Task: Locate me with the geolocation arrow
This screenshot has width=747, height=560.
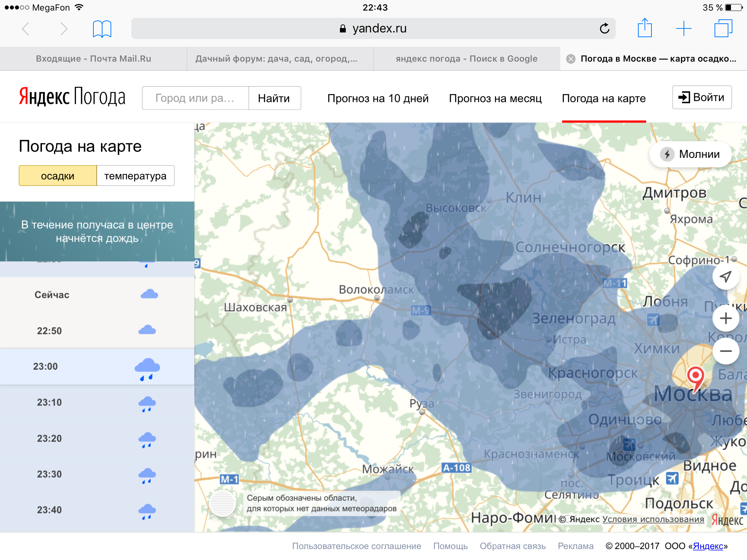Action: pos(725,276)
